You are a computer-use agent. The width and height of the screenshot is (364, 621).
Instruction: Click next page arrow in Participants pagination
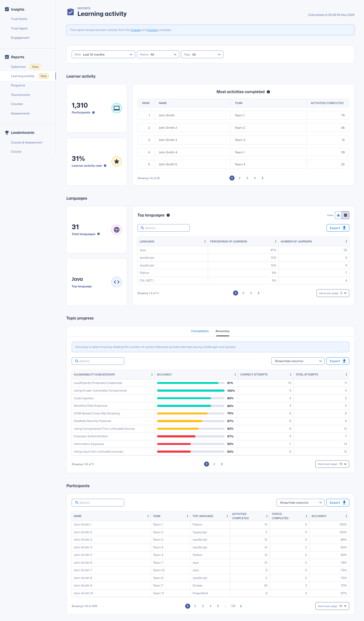point(241,606)
